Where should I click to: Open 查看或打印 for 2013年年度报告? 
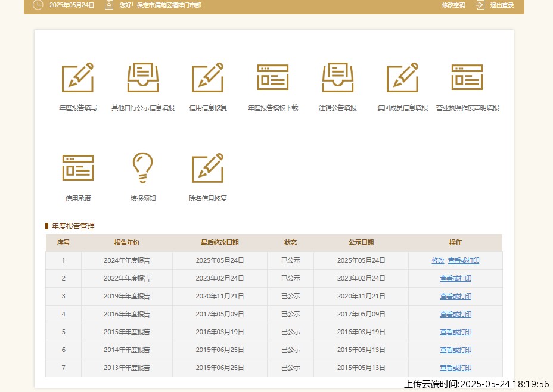pos(455,368)
